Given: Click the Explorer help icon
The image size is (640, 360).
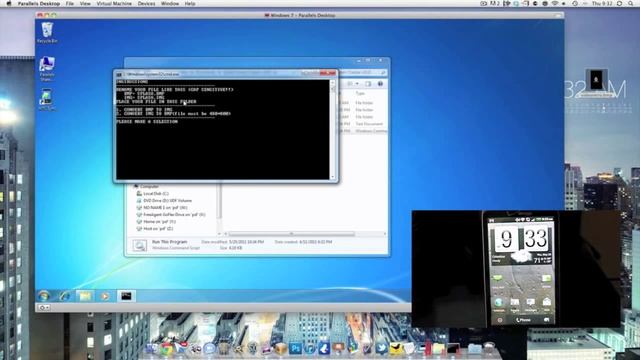Looking at the screenshot, I should pos(380,84).
